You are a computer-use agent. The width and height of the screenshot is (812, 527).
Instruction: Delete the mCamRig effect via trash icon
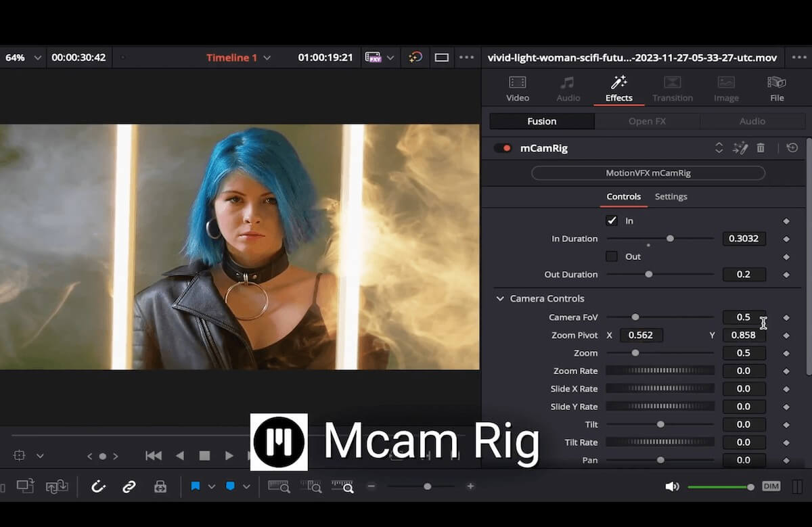click(x=760, y=147)
